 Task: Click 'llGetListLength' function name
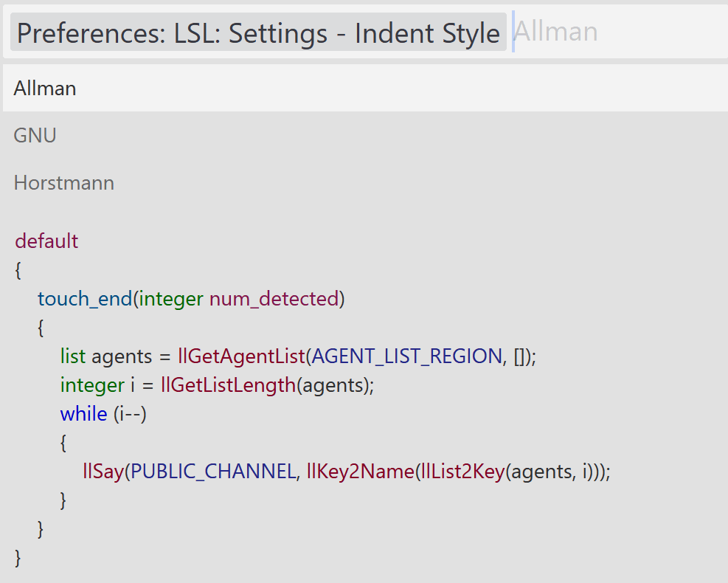click(x=229, y=385)
